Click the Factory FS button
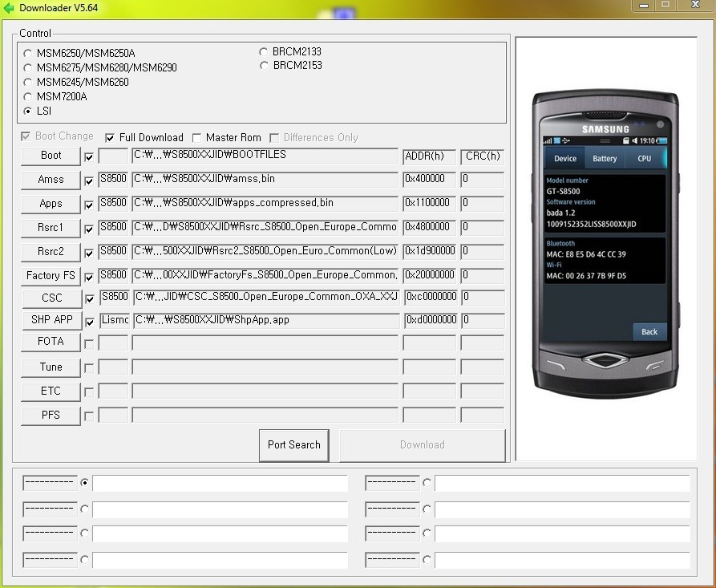716x588 pixels. [x=51, y=276]
